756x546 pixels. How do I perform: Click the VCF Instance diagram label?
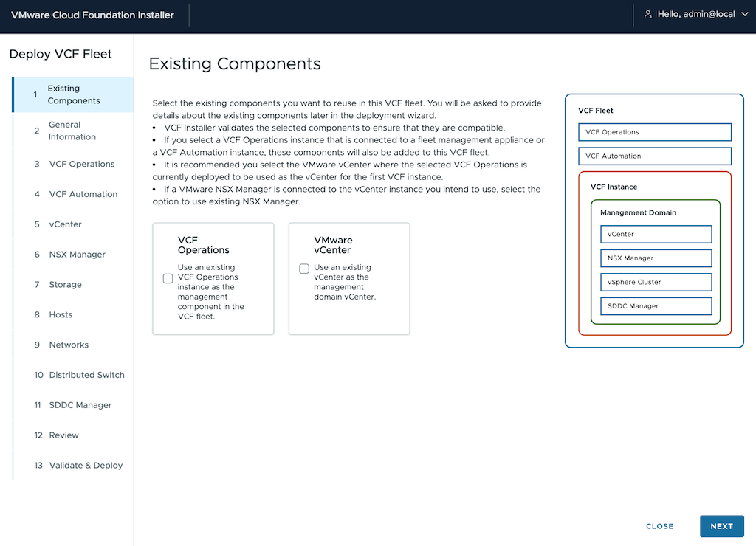click(x=614, y=187)
